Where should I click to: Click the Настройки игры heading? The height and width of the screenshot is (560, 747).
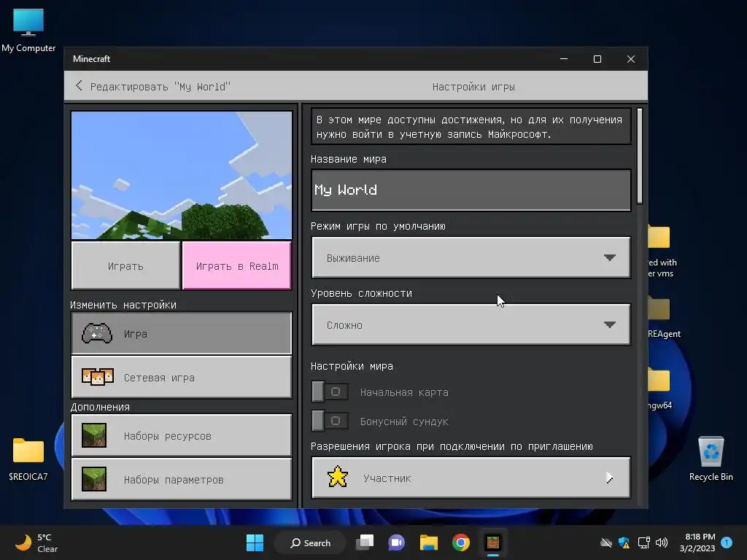pyautogui.click(x=473, y=87)
